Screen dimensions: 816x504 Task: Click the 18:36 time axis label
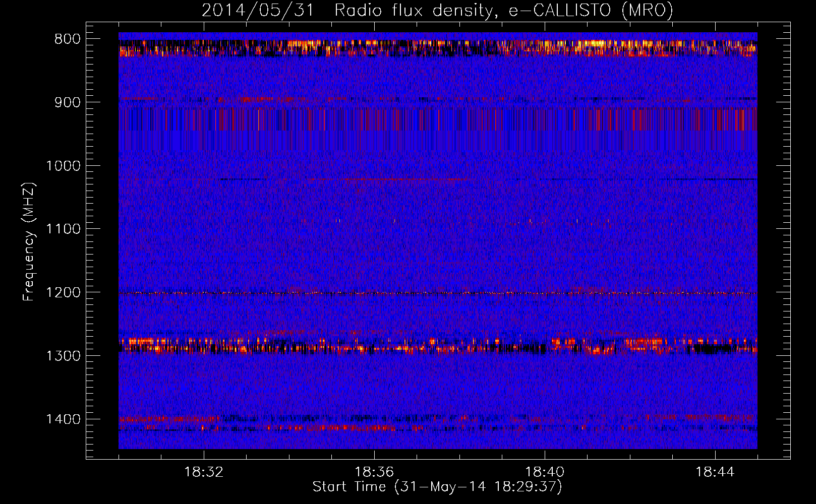pyautogui.click(x=374, y=472)
